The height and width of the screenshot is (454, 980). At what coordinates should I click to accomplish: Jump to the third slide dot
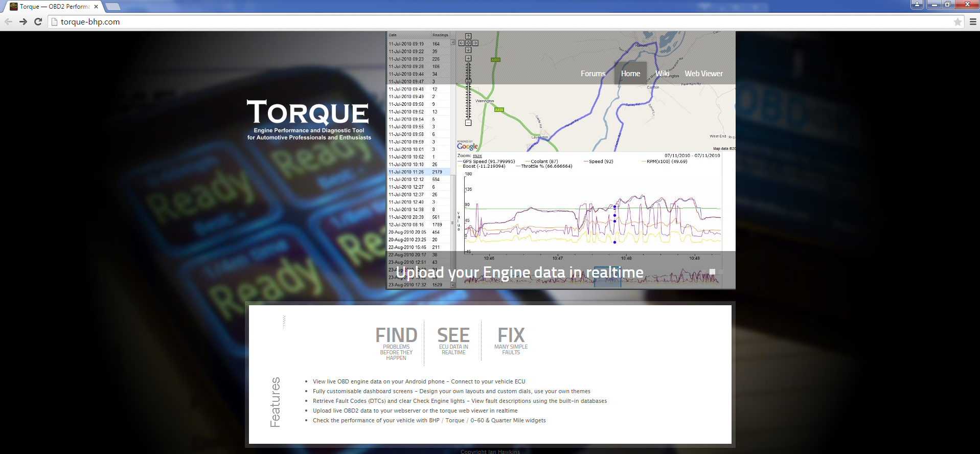pyautogui.click(x=721, y=271)
